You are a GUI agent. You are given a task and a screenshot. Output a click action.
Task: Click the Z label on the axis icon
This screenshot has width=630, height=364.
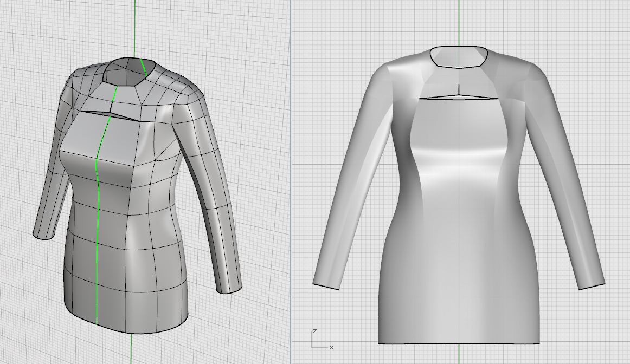click(x=315, y=331)
